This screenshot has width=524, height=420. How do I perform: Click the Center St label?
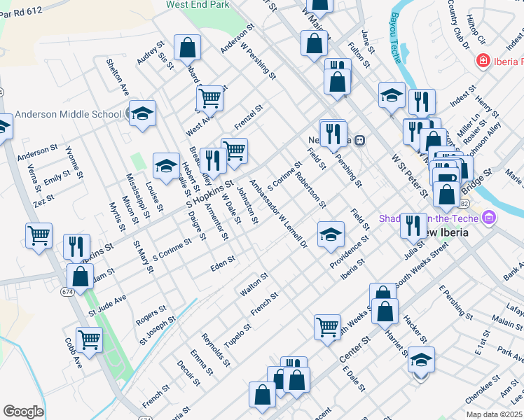(x=355, y=349)
